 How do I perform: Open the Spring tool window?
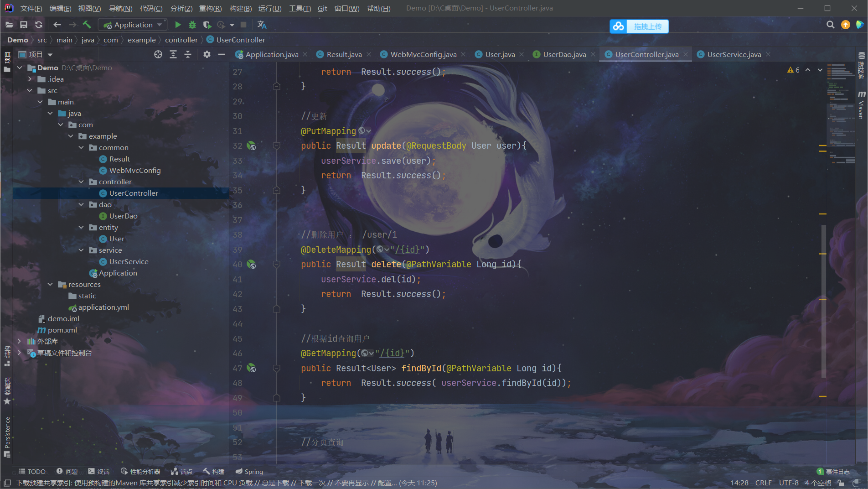(x=249, y=472)
